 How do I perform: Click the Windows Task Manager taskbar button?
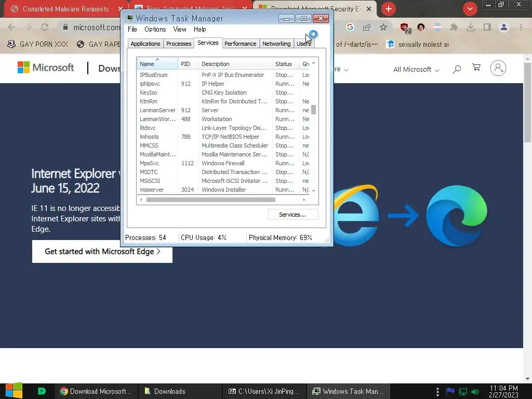(x=349, y=391)
